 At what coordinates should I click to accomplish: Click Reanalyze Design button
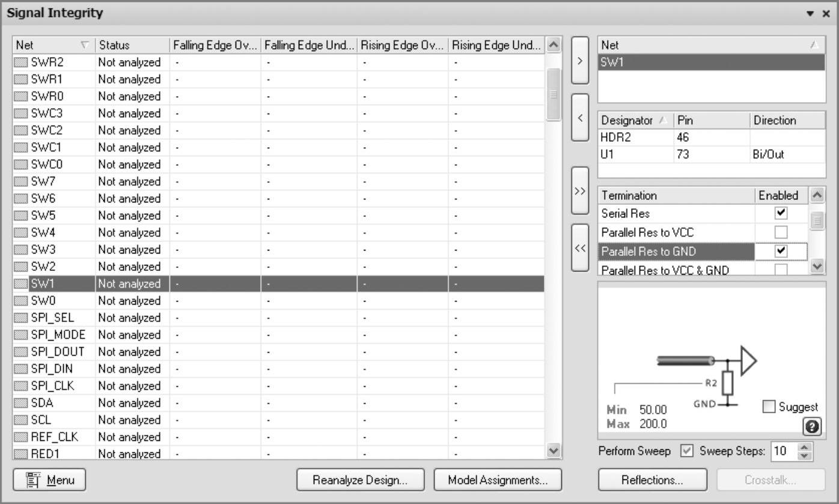[x=361, y=480]
